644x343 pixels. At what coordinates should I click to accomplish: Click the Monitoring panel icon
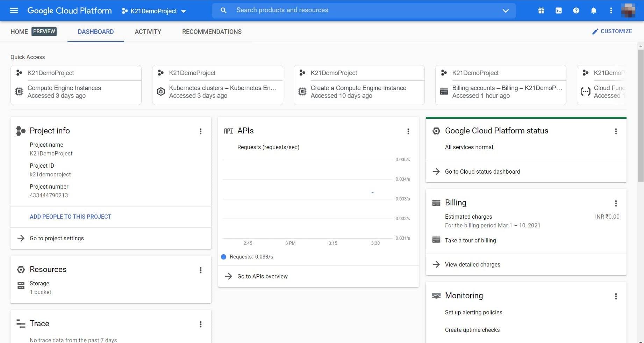click(436, 295)
